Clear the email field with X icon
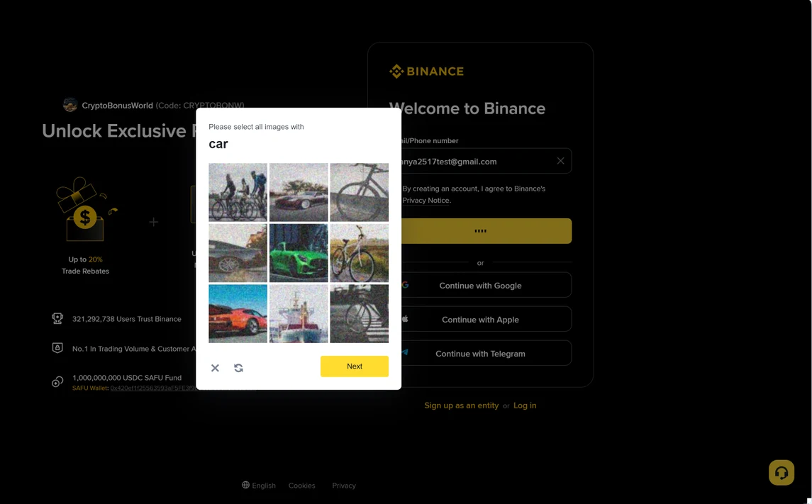The image size is (812, 504). [560, 161]
